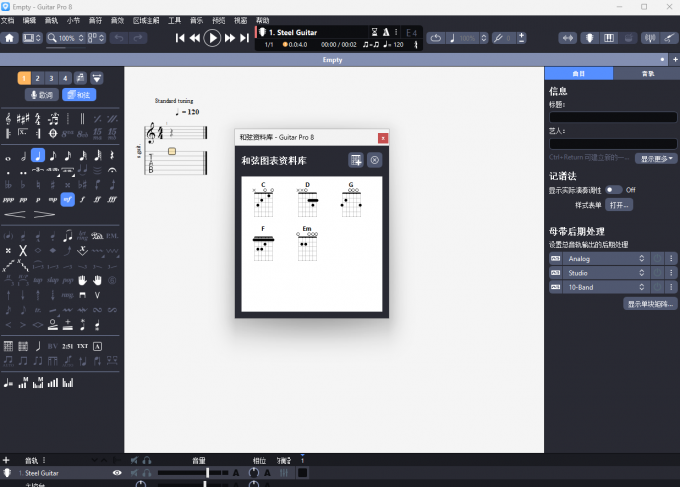Click the Home icon in toolbar
Viewport: 680px width, 487px height.
10,38
